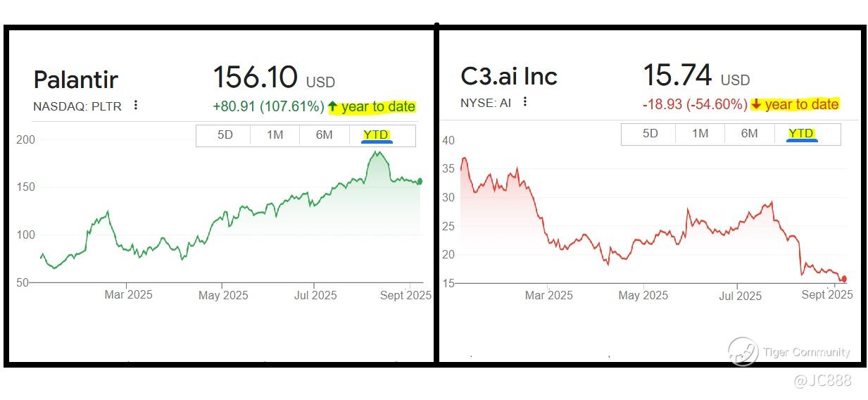Image resolution: width=868 pixels, height=400 pixels.
Task: Select YTD tab on Palantir chart
Action: [376, 135]
